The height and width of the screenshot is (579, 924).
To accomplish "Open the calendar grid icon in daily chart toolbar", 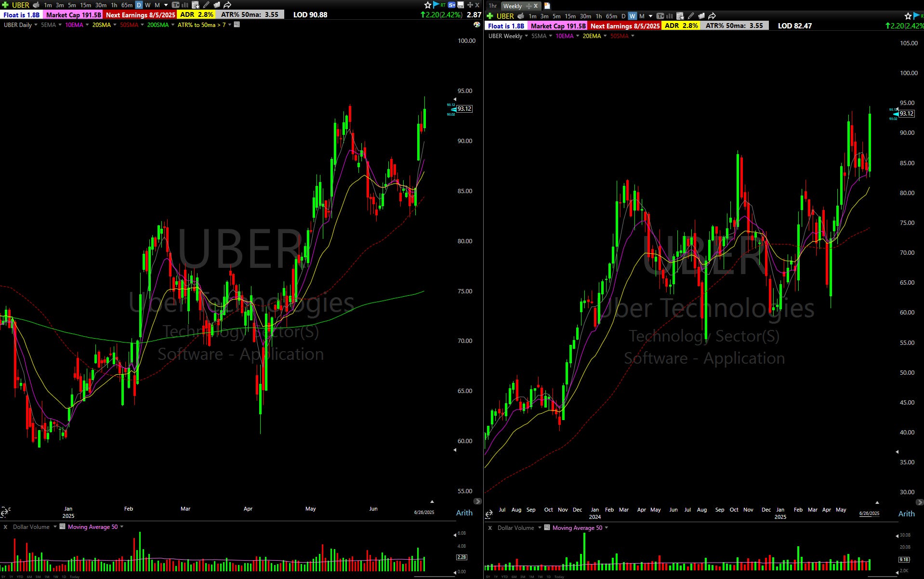I will coord(196,5).
